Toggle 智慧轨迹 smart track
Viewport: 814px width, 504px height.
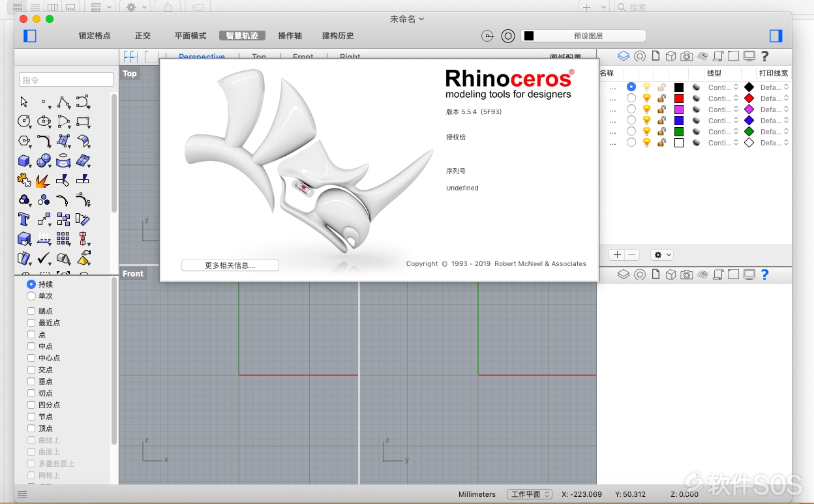[x=242, y=36]
